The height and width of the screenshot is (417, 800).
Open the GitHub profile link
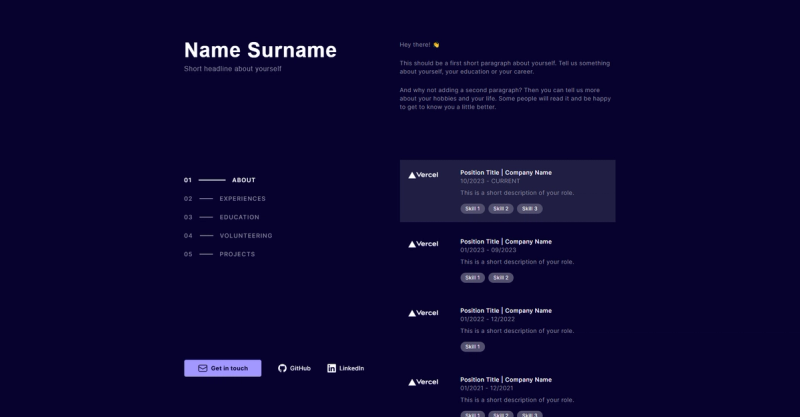294,368
